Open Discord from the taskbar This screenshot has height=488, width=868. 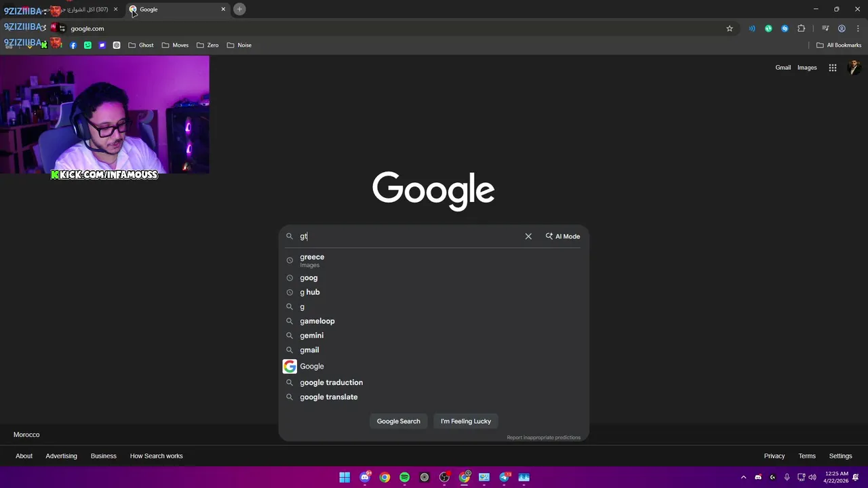coord(365,477)
